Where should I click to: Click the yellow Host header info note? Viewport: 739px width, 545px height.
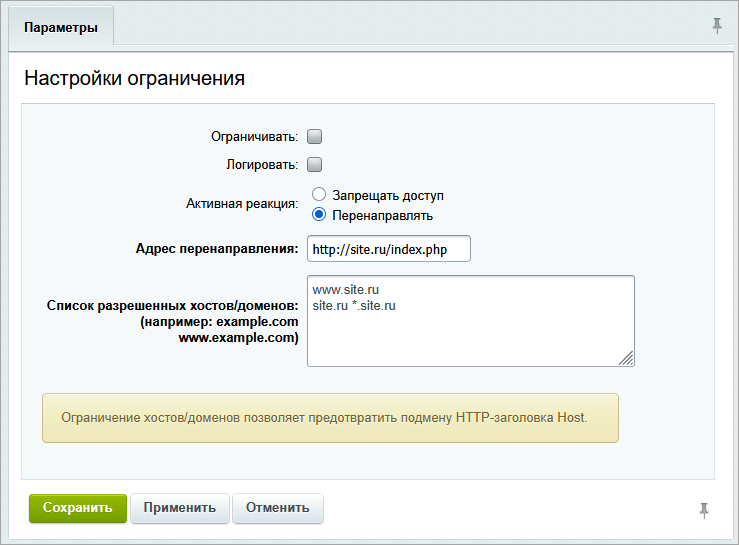point(330,418)
